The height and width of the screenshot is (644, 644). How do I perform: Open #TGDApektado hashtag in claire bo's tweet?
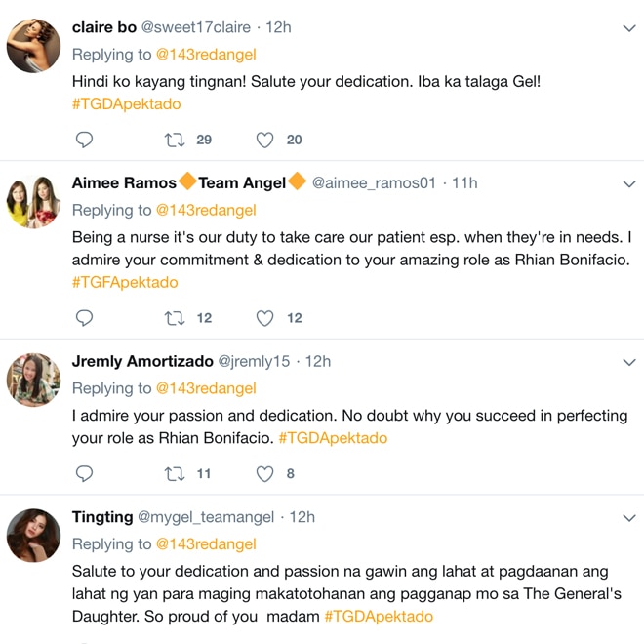[x=127, y=104]
